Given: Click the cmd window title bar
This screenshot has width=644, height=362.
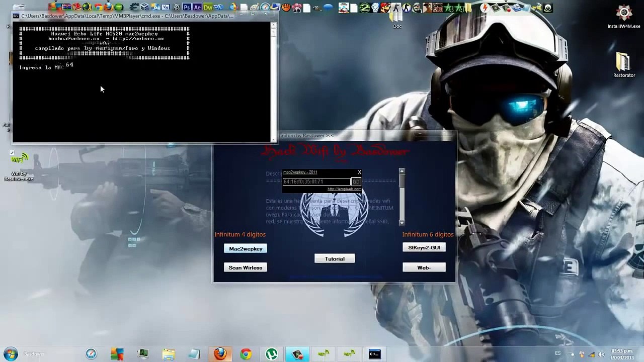Looking at the screenshot, I should [144, 16].
